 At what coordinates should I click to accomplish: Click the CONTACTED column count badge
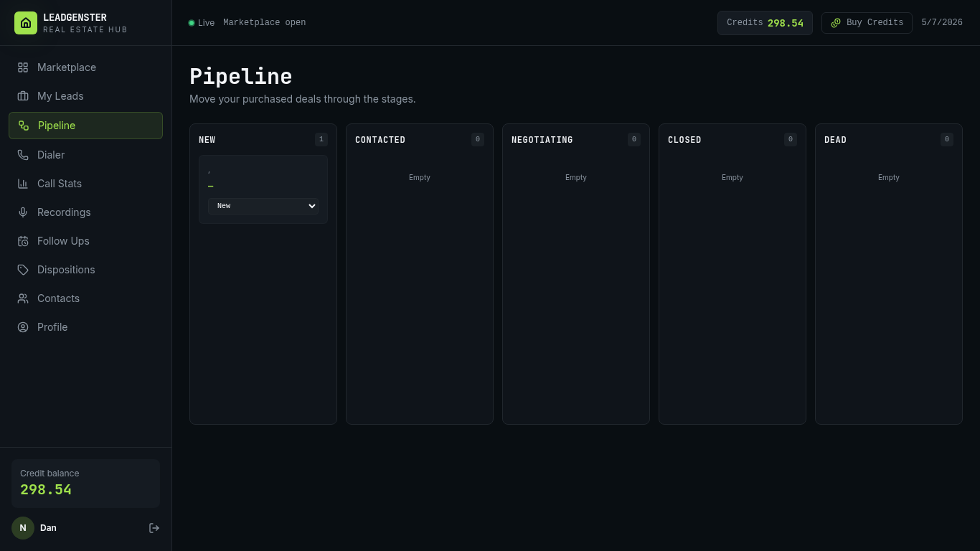click(478, 139)
